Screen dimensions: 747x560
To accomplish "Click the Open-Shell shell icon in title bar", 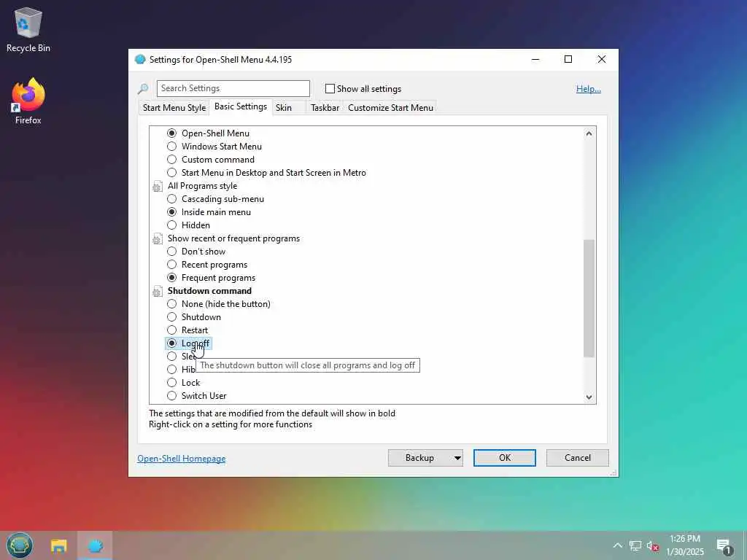I will point(140,60).
